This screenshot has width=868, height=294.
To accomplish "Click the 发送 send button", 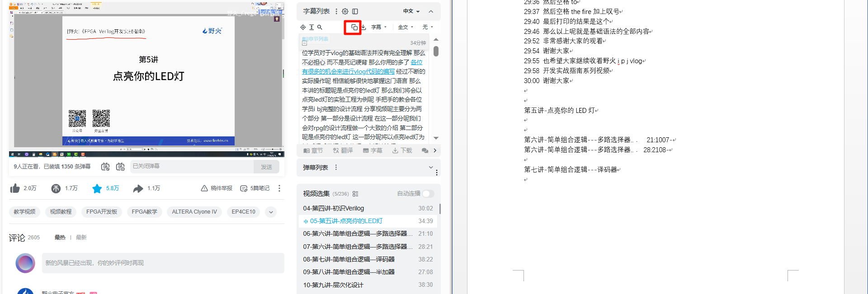I will pyautogui.click(x=266, y=167).
